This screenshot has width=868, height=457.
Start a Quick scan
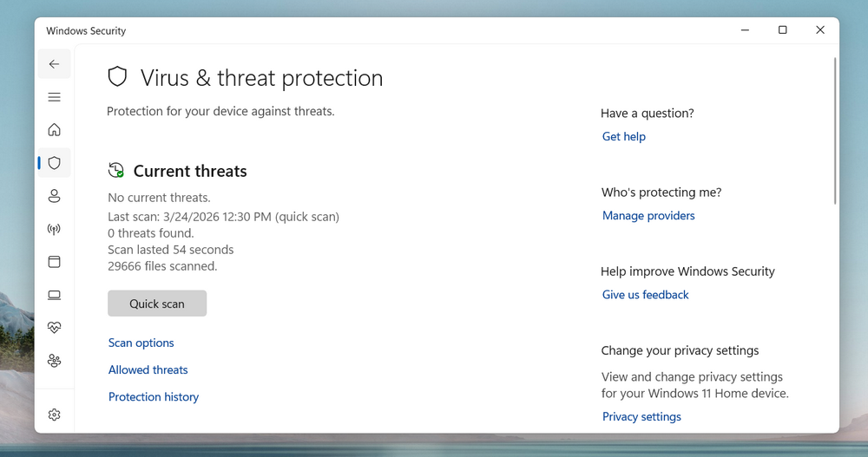coord(157,304)
